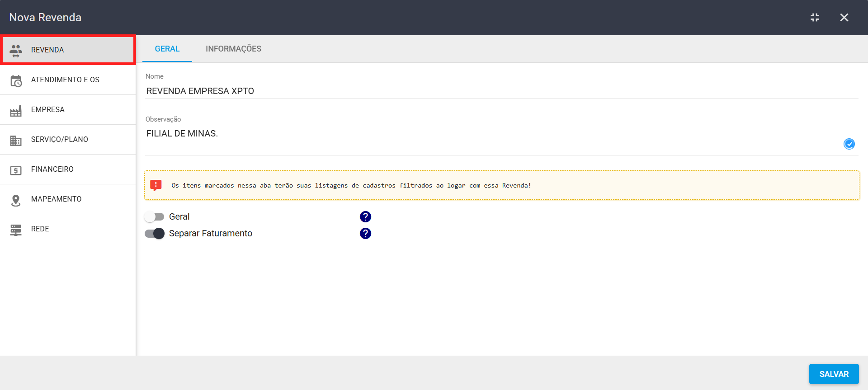Open ATENDIMENTO E OS section

tap(68, 80)
